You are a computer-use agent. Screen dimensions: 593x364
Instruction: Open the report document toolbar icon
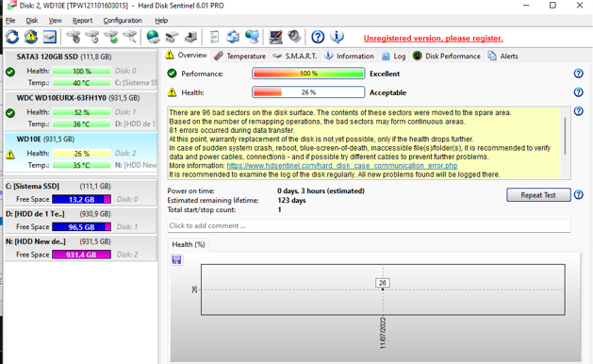click(214, 37)
